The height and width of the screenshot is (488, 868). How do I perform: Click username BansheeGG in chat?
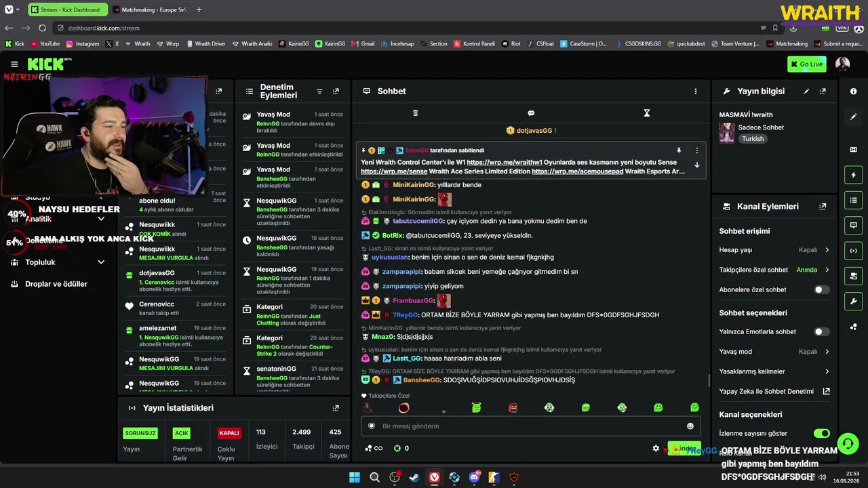422,380
